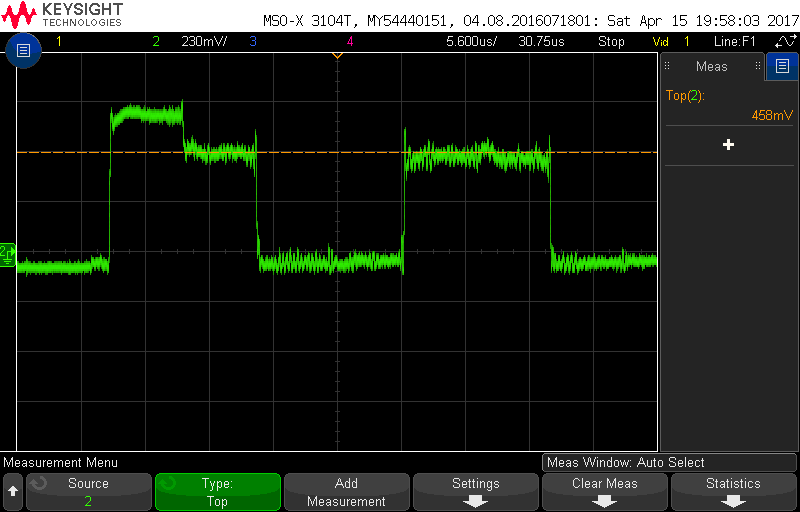Open the Statistics submenu softkey
The height and width of the screenshot is (512, 800).
click(733, 492)
